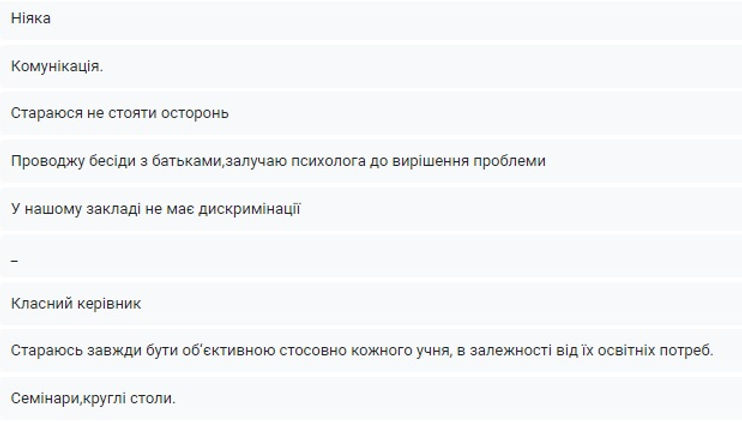
Task: Select the 'Стараюся не стояти осторонь' answer
Action: coord(371,114)
